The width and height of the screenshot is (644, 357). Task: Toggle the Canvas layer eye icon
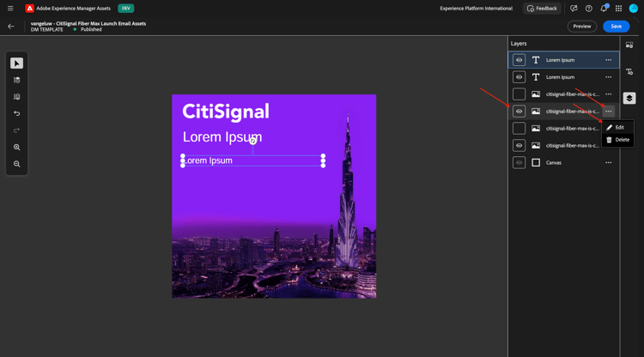(x=519, y=162)
